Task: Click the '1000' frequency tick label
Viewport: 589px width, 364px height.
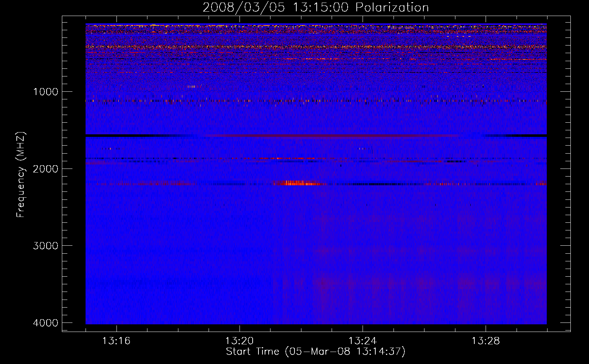Action: (46, 91)
